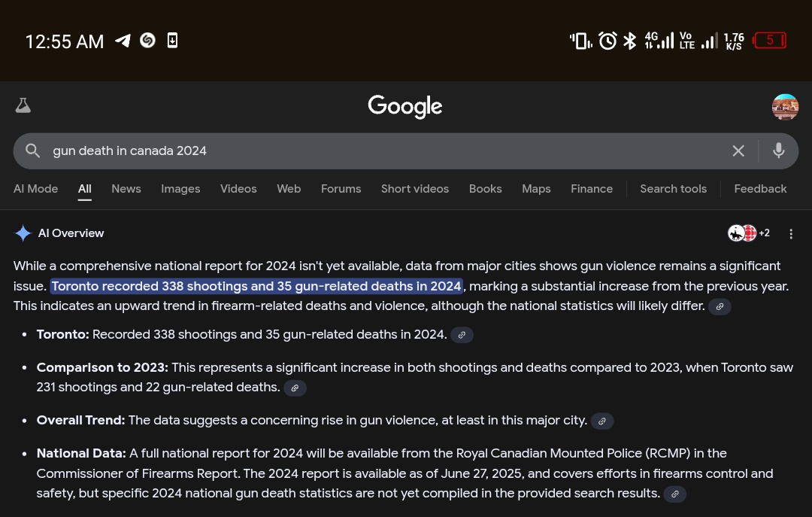The image size is (812, 517).
Task: Open the AI Overview source icons +2
Action: pos(749,233)
